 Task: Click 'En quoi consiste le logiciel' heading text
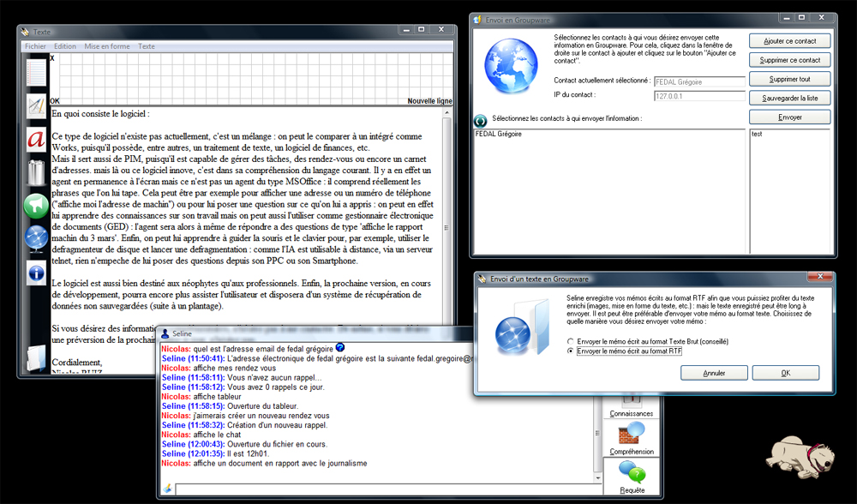point(100,114)
